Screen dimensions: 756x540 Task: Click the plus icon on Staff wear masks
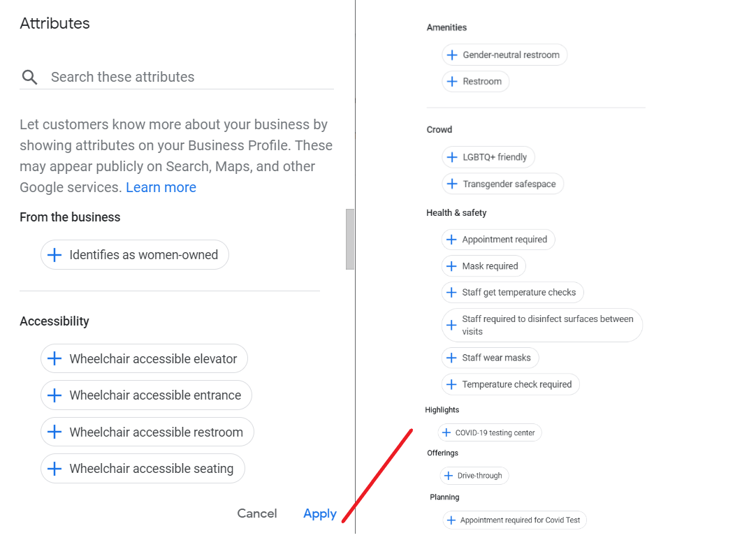tap(452, 357)
